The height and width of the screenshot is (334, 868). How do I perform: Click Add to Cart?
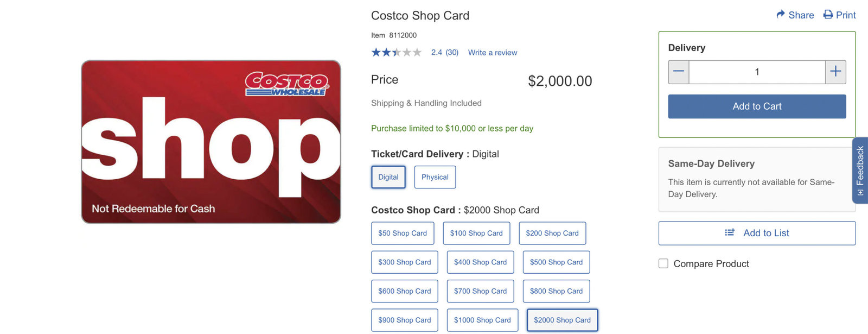[x=756, y=106]
